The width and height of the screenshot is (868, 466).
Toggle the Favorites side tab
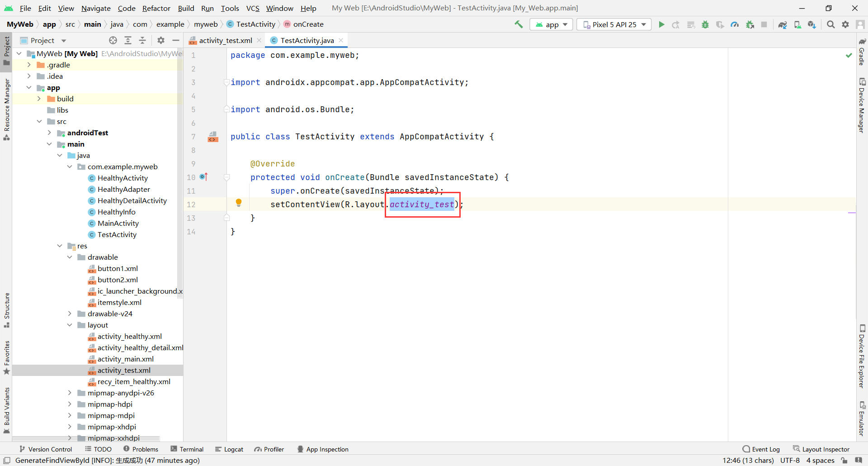[x=6, y=357]
